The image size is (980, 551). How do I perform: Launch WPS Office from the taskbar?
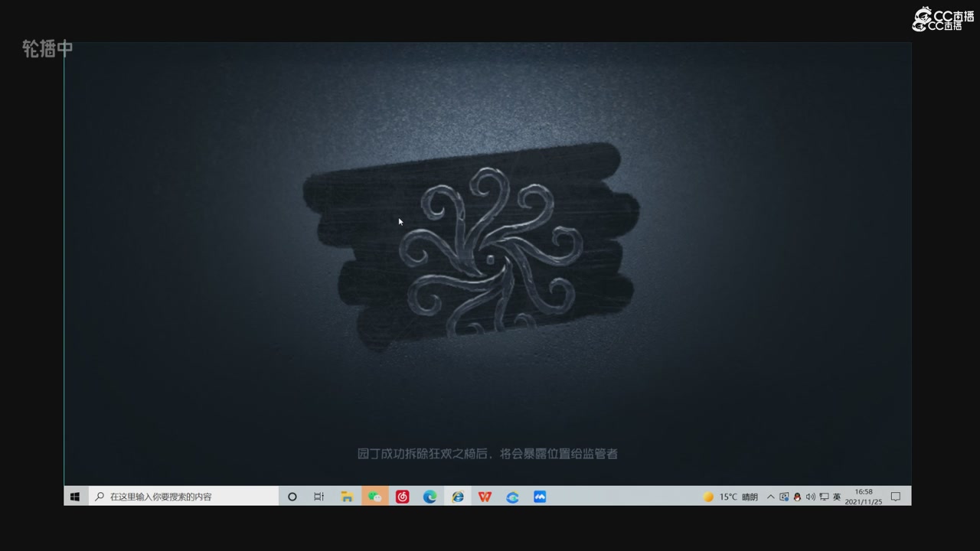coord(485,497)
